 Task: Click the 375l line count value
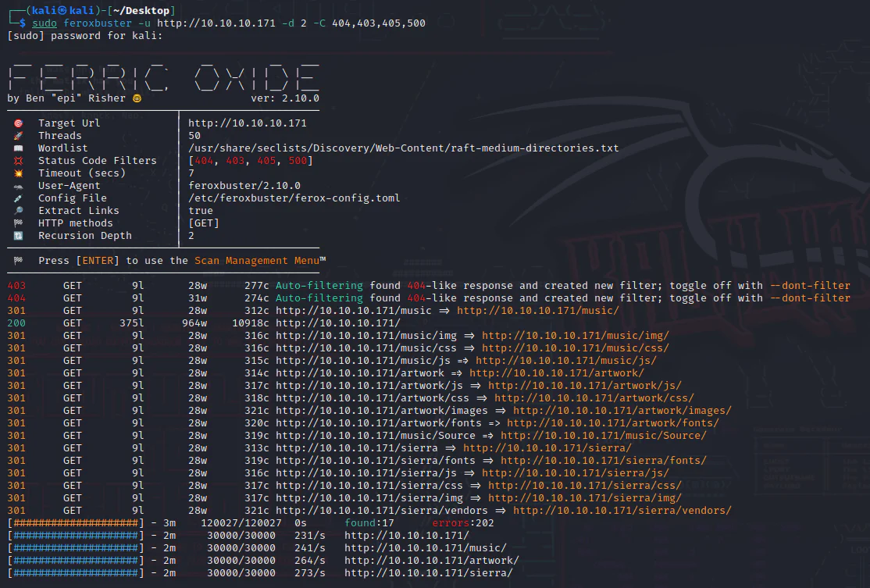(131, 323)
